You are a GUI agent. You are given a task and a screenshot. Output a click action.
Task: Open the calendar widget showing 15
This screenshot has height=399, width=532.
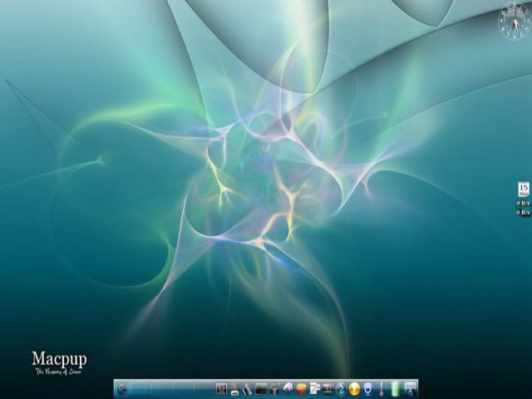coord(524,189)
